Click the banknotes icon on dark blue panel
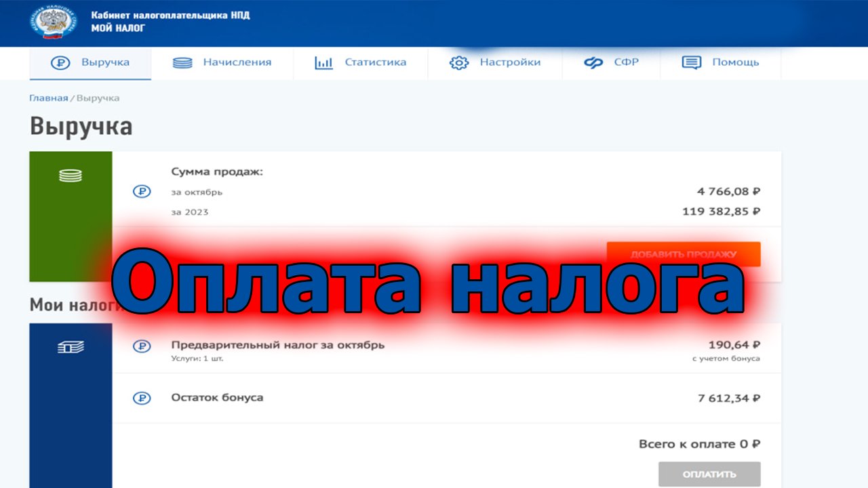The width and height of the screenshot is (868, 488). click(71, 347)
